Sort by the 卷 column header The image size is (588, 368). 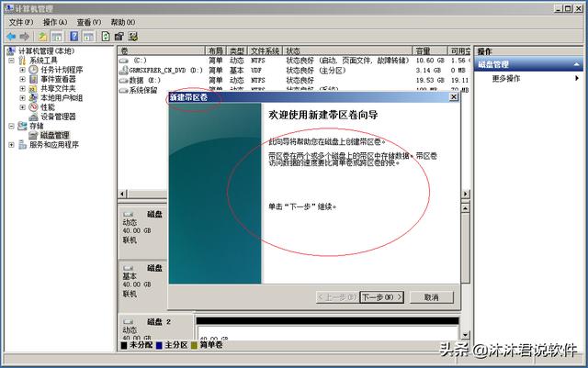tap(162, 51)
